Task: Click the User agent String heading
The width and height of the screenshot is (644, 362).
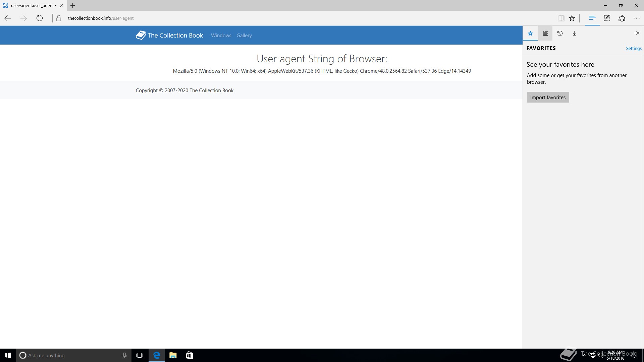Action: (322, 59)
